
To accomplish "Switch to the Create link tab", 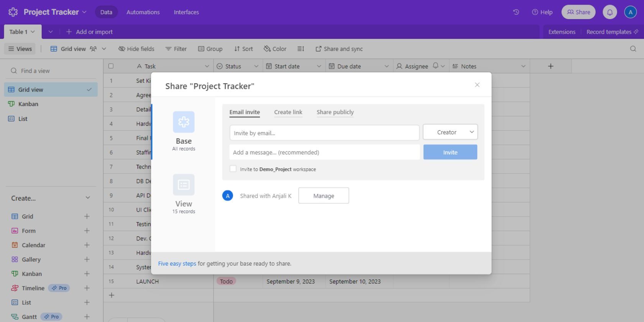I will point(288,112).
